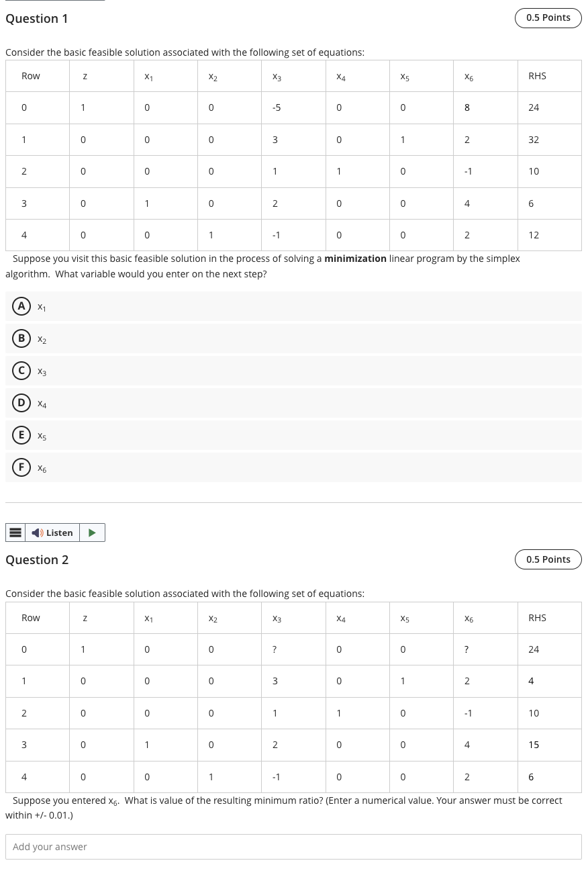The height and width of the screenshot is (877, 588).
Task: Click the Question 2 heading
Action: click(37, 559)
